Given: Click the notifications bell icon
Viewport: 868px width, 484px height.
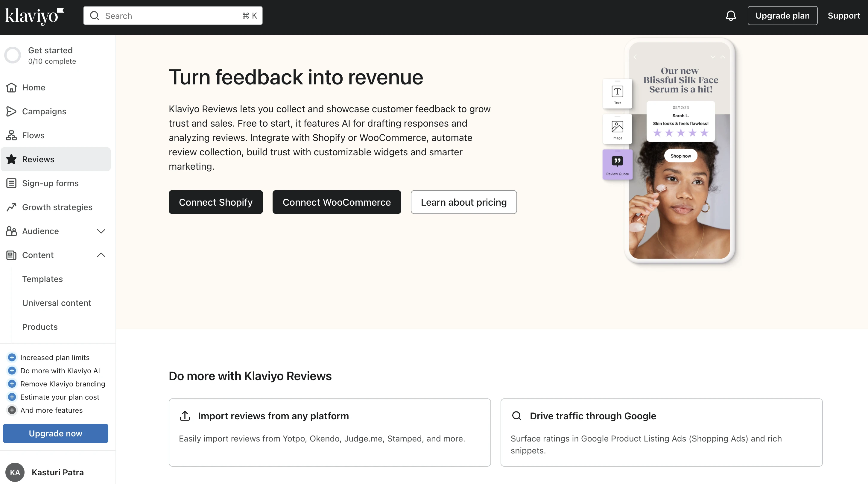Looking at the screenshot, I should [731, 16].
